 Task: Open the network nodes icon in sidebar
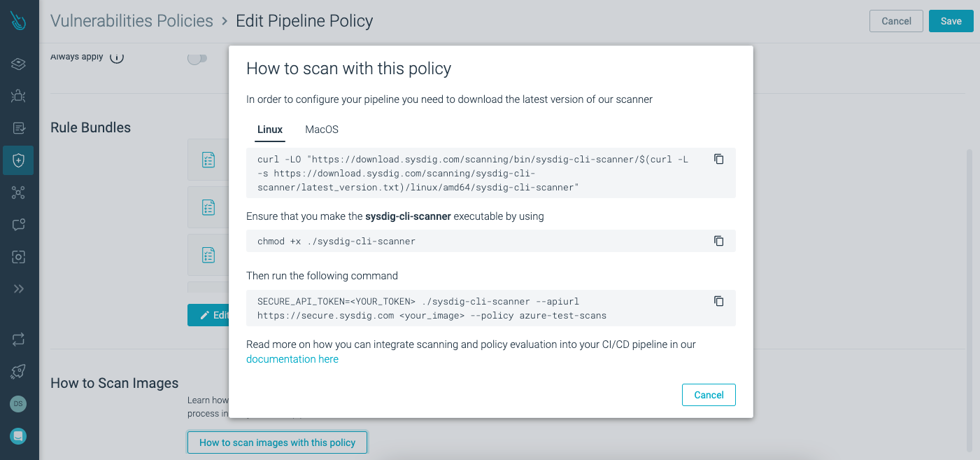[19, 193]
